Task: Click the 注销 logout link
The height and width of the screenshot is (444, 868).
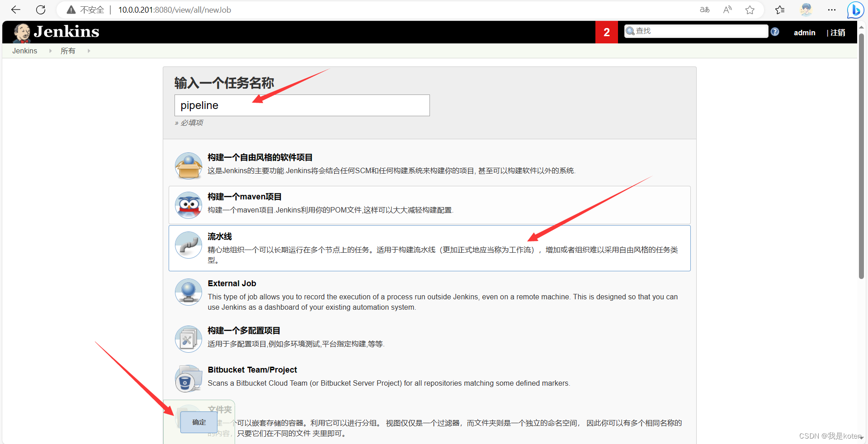Action: pos(838,33)
